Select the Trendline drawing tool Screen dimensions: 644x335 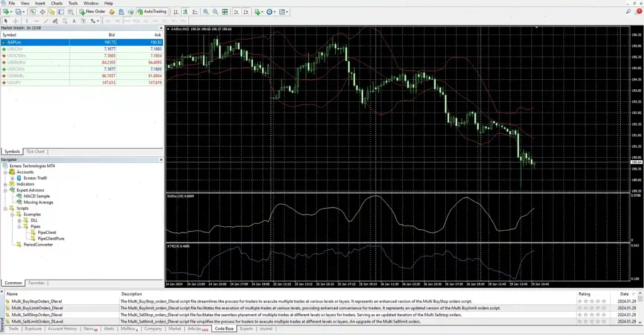[45, 21]
